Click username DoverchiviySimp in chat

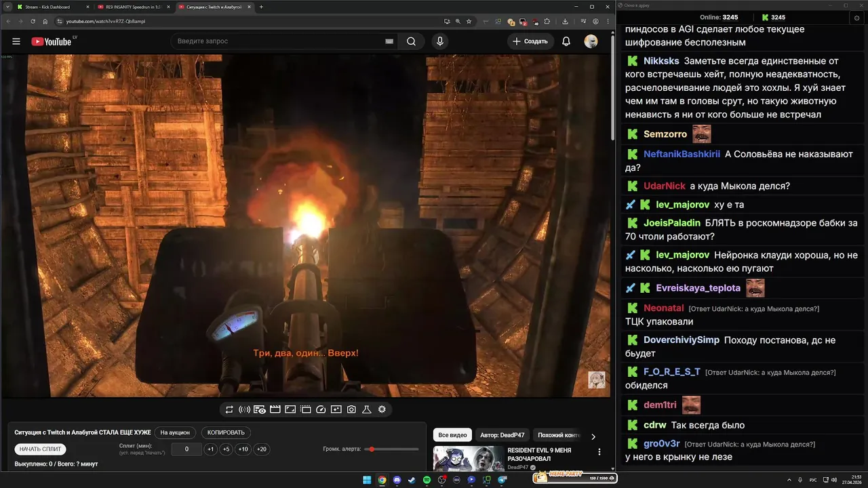point(682,340)
